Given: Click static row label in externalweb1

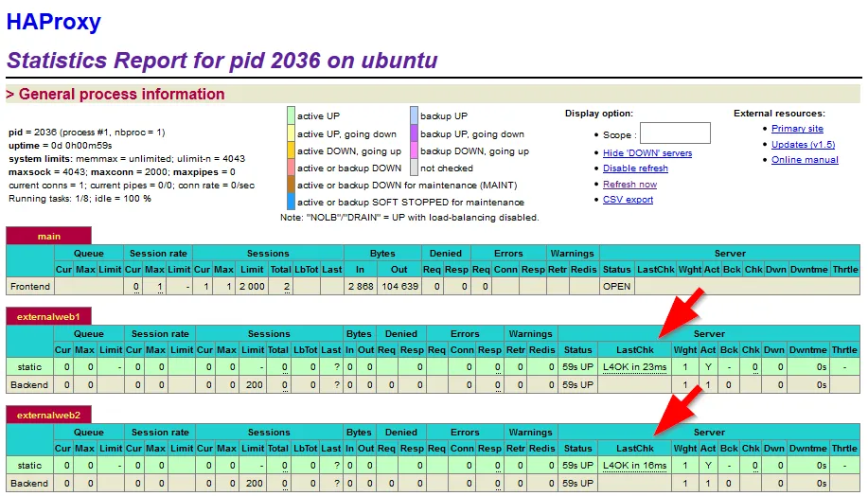Looking at the screenshot, I should [x=29, y=367].
